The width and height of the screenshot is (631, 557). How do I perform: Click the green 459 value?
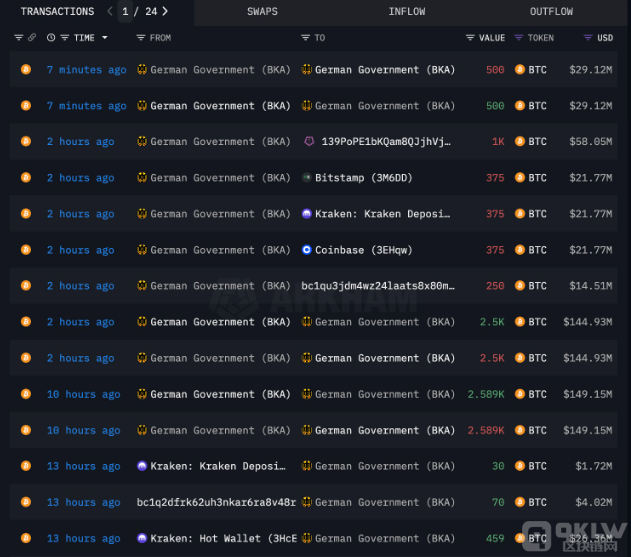coord(495,538)
